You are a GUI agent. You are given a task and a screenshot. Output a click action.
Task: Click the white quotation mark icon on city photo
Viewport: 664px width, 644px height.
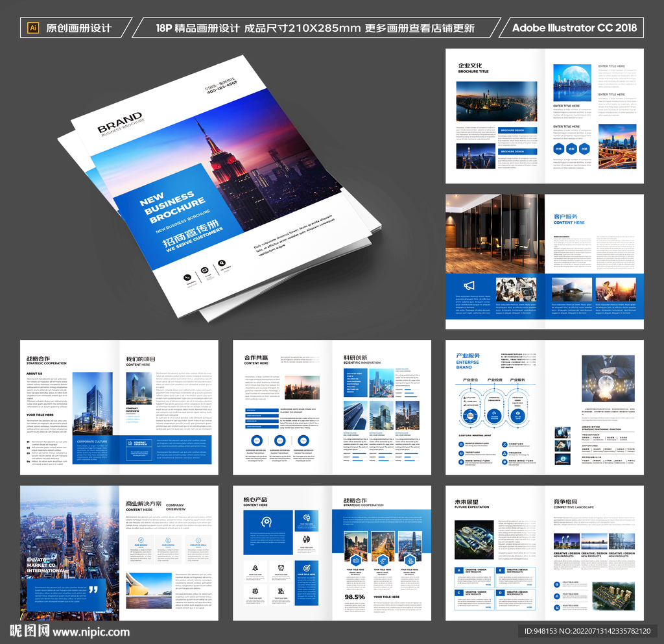(x=93, y=590)
